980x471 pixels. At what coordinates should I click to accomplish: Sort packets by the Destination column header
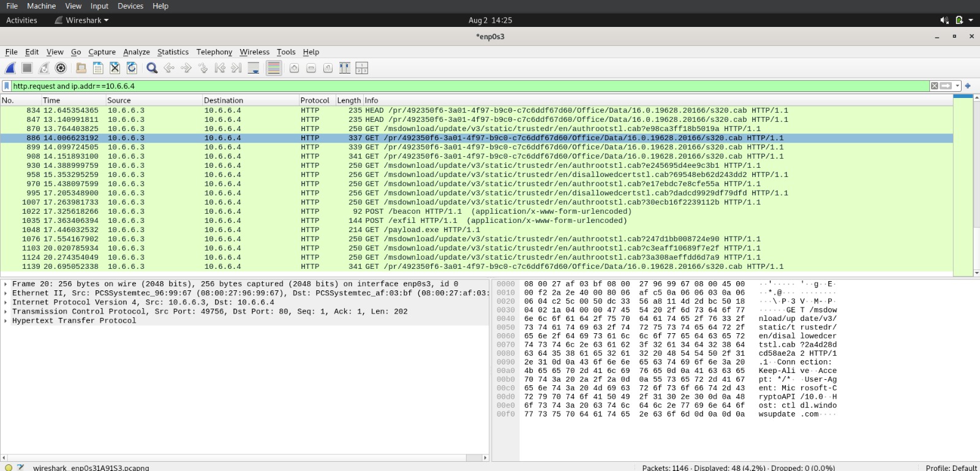250,100
